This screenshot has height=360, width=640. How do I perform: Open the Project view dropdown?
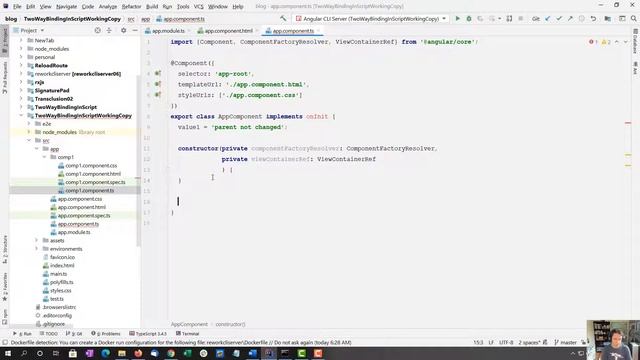click(x=42, y=30)
